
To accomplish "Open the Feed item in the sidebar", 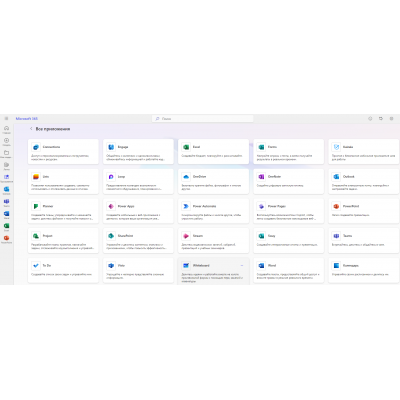I will (6, 166).
